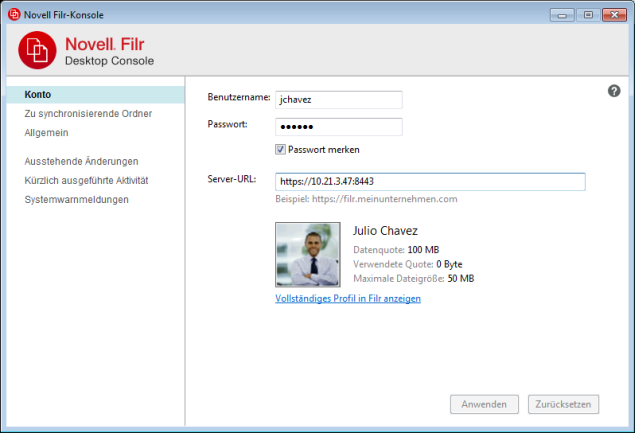Viewport: 635px width, 433px height.
Task: Minimize the Novell Filr-Konsole window
Action: tap(562, 15)
